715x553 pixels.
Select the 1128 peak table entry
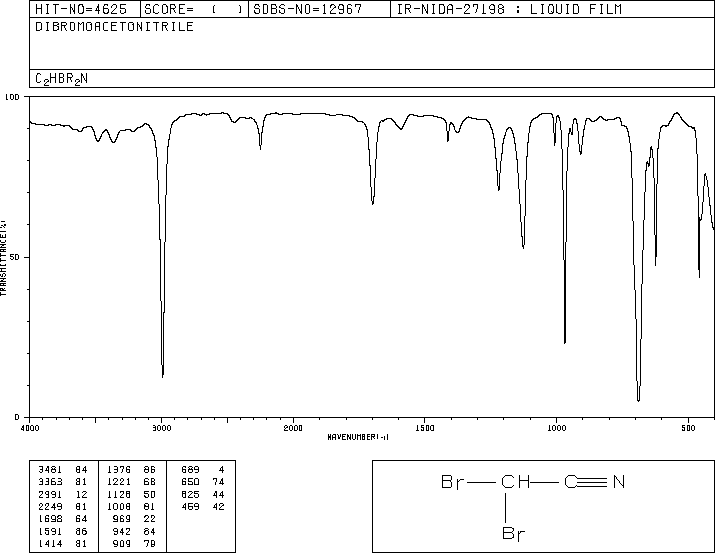pyautogui.click(x=131, y=494)
